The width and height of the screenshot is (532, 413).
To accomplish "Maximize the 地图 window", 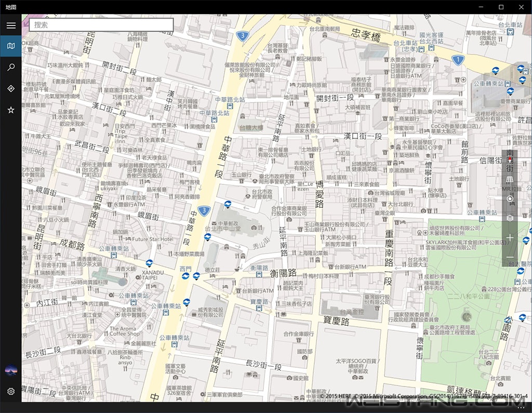I will point(501,7).
